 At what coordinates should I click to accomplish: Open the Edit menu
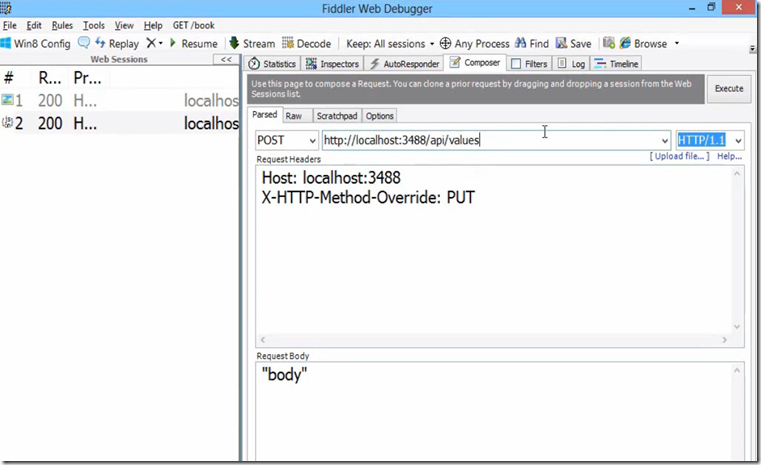point(34,25)
